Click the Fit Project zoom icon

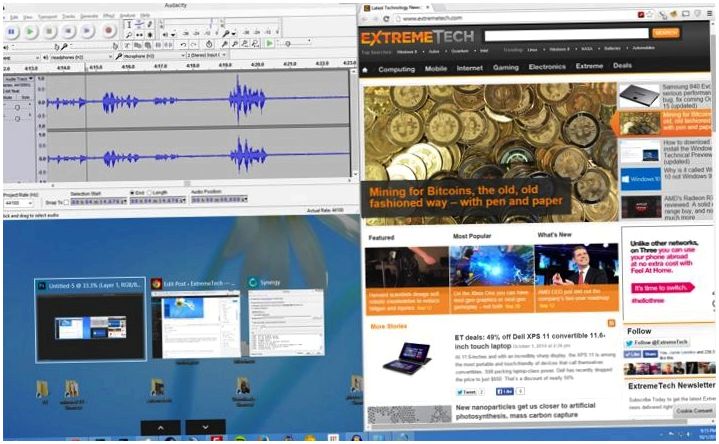coord(255,44)
